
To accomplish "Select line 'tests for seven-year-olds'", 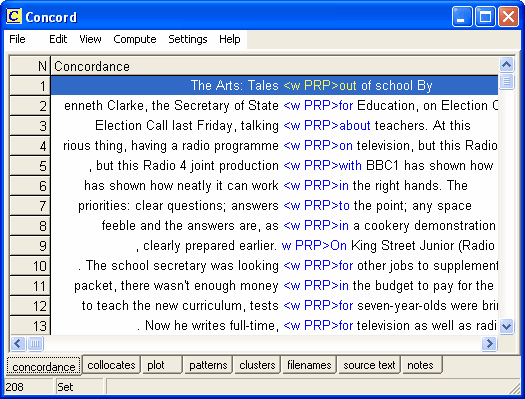I will [x=274, y=306].
